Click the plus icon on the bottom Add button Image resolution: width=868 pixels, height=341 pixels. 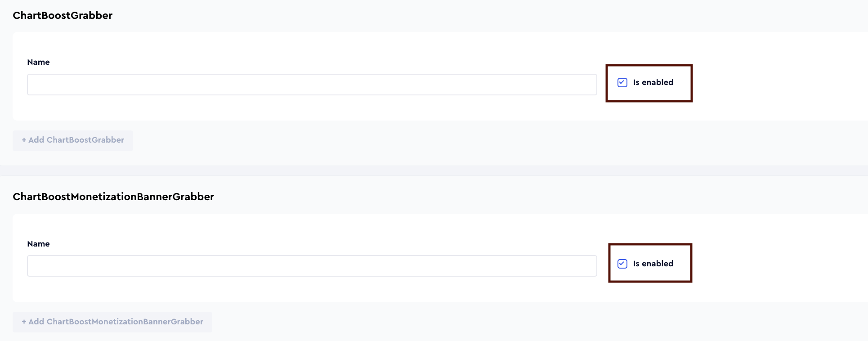[24, 322]
